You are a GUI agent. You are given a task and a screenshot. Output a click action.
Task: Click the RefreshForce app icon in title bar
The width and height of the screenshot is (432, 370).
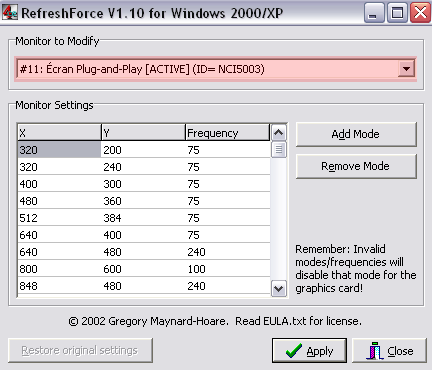(x=10, y=12)
